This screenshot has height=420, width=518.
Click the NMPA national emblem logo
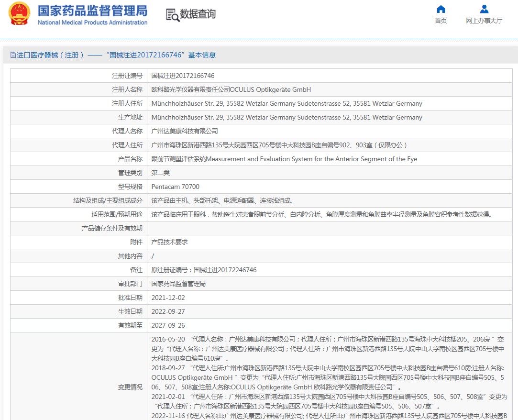[19, 13]
